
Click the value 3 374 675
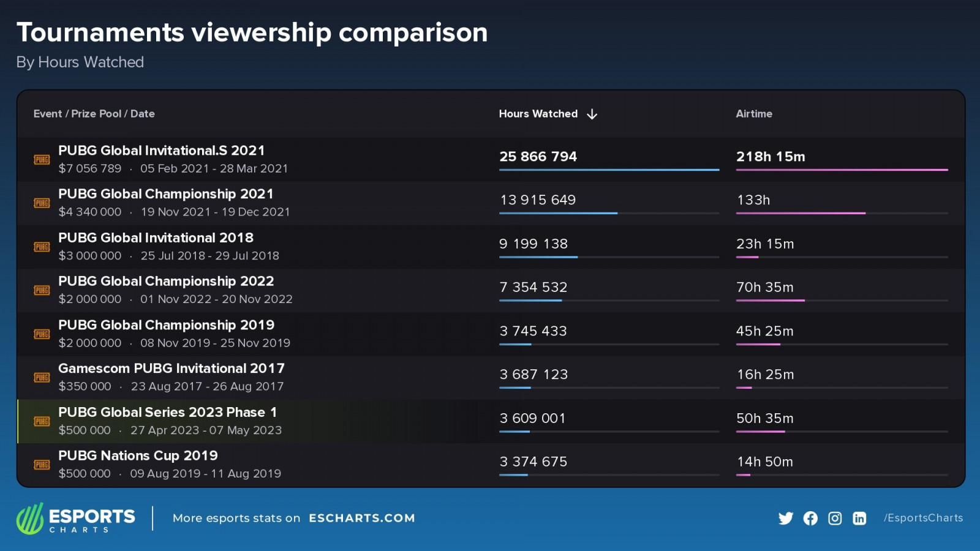click(x=533, y=462)
